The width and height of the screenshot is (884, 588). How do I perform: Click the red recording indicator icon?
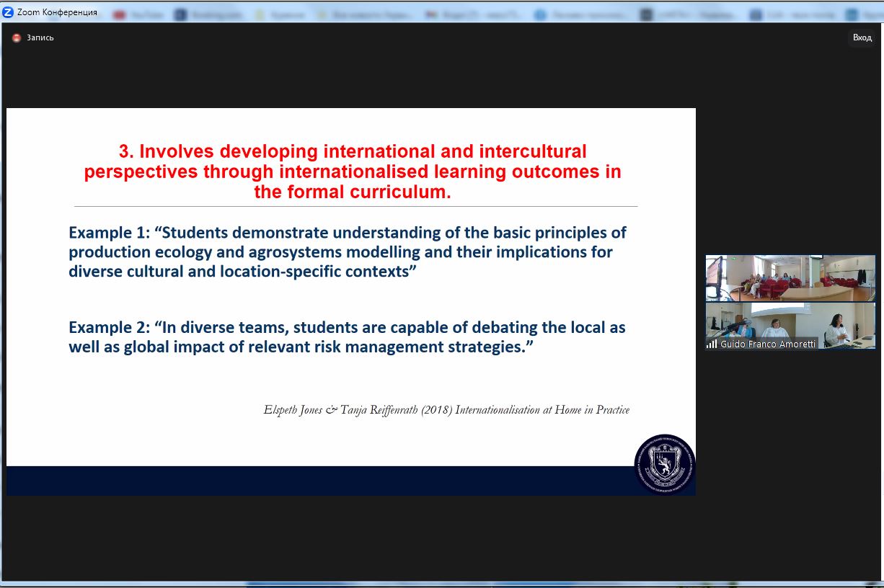pos(17,38)
